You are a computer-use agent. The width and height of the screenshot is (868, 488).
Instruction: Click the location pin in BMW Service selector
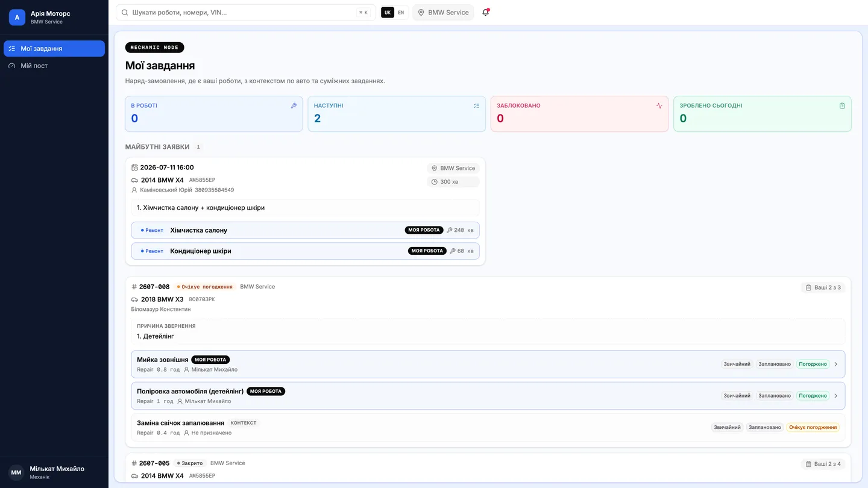421,12
